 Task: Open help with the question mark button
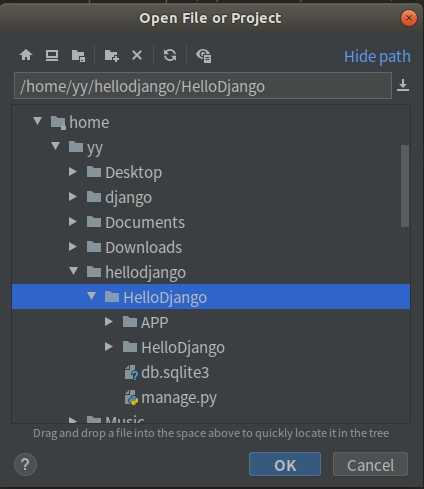[25, 464]
